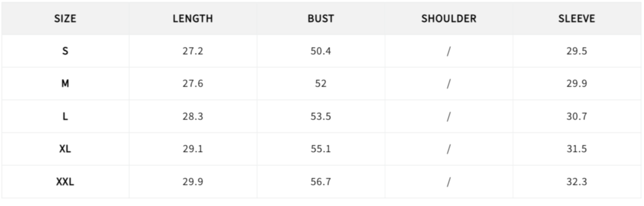Click the 32.3 sleeve value
Screen dimensions: 644x206
pyautogui.click(x=577, y=182)
